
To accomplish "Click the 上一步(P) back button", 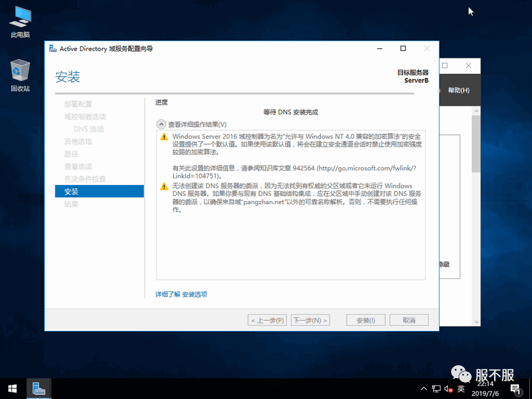I will click(267, 320).
